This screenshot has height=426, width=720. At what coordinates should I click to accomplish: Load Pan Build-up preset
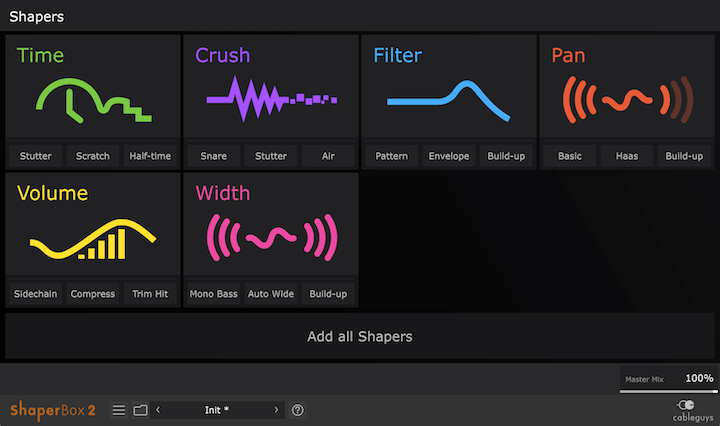pos(684,156)
